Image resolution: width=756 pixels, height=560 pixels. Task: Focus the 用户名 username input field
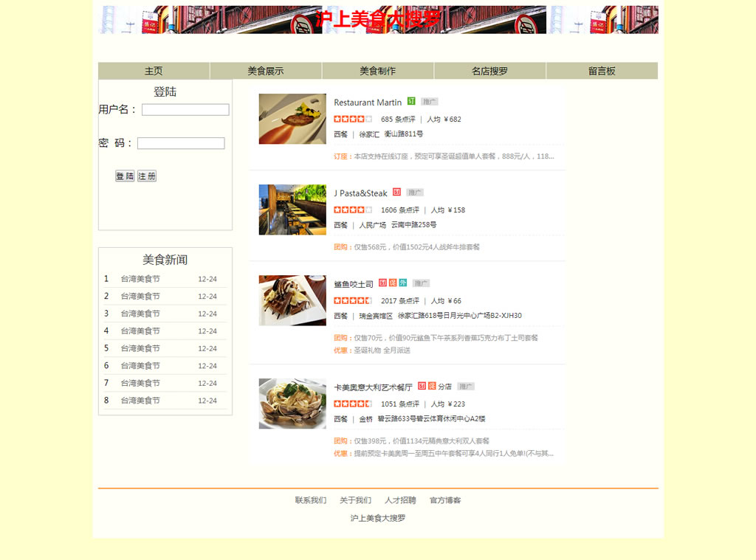point(185,110)
